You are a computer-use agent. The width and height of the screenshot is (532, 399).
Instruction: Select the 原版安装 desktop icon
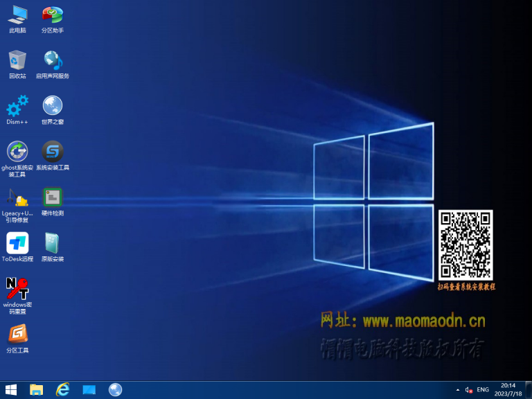tap(53, 247)
